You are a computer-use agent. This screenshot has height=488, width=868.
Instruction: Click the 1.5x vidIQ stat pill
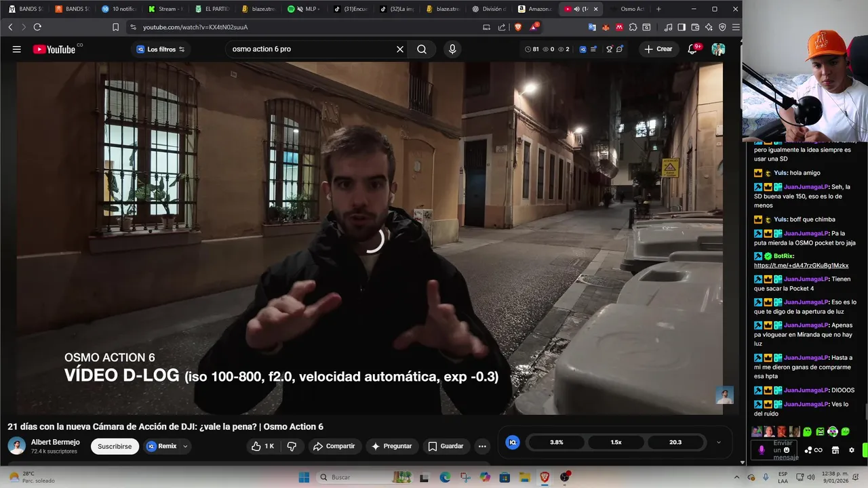[x=616, y=442]
